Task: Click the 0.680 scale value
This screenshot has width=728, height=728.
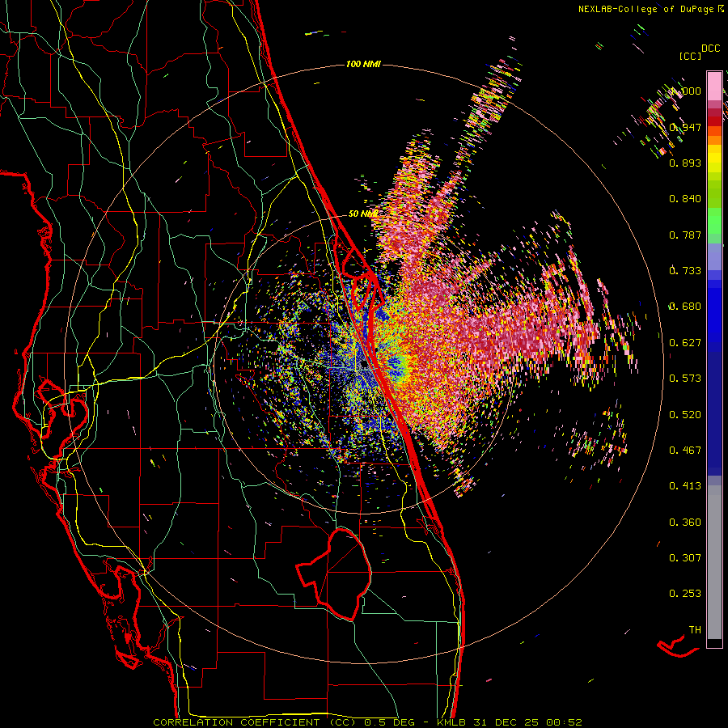Action: click(685, 307)
